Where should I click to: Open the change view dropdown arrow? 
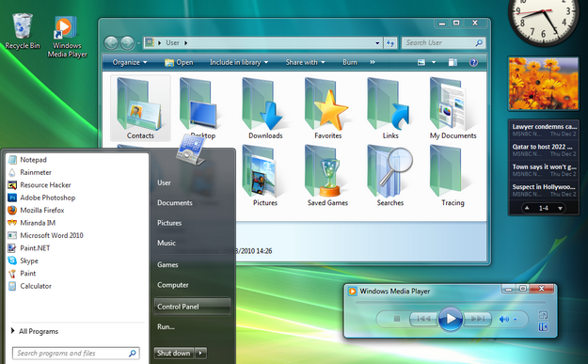click(434, 62)
